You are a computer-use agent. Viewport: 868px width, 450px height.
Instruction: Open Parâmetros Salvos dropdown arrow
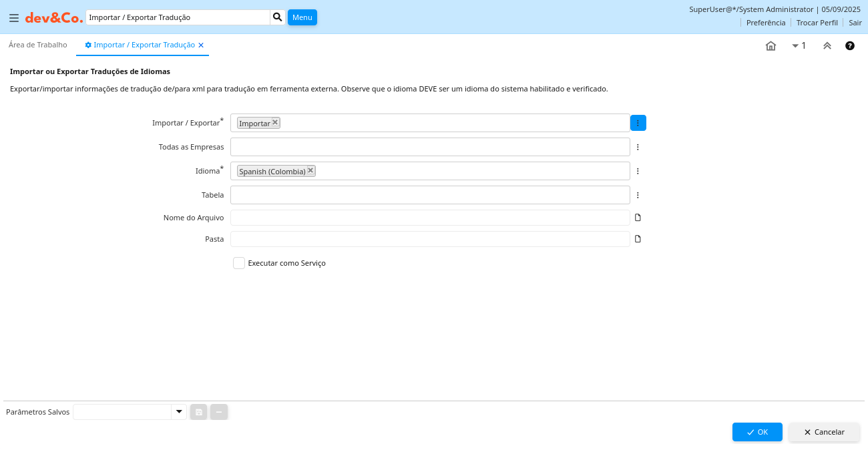[179, 412]
